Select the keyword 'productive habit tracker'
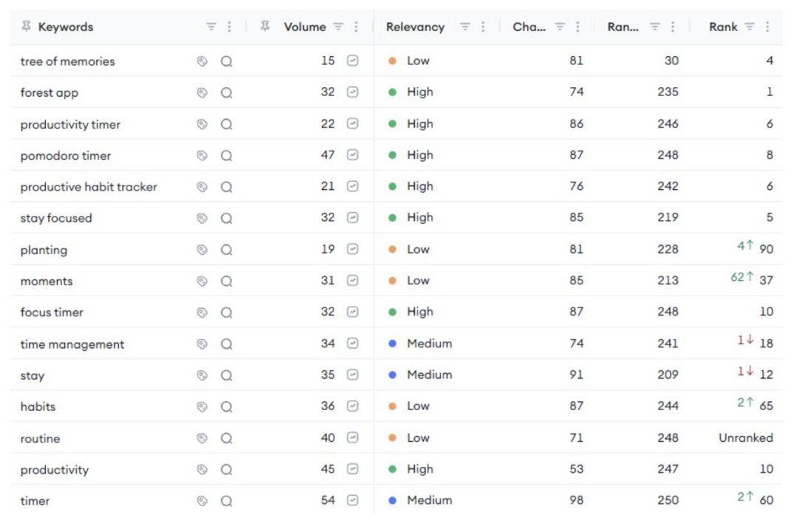The image size is (797, 532). click(89, 187)
